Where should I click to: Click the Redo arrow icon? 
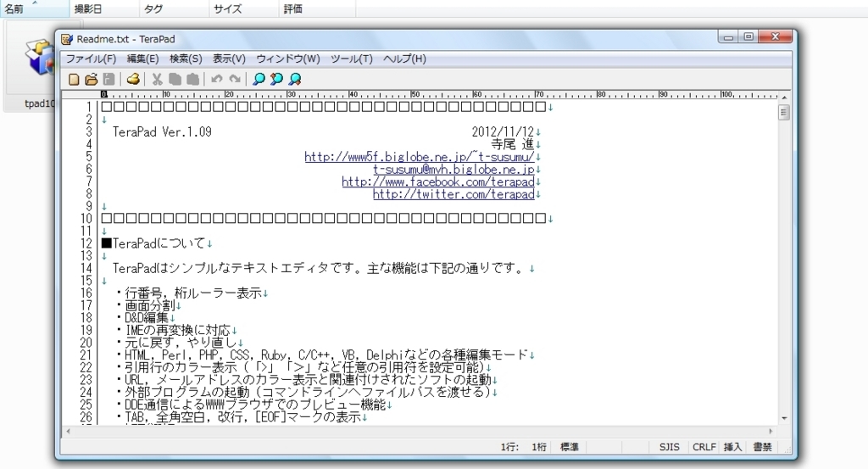click(x=235, y=80)
